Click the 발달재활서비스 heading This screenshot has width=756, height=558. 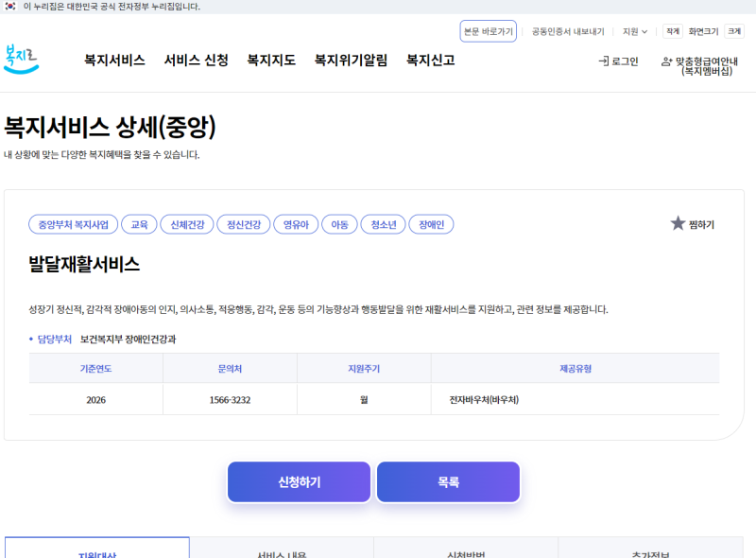[x=84, y=264]
